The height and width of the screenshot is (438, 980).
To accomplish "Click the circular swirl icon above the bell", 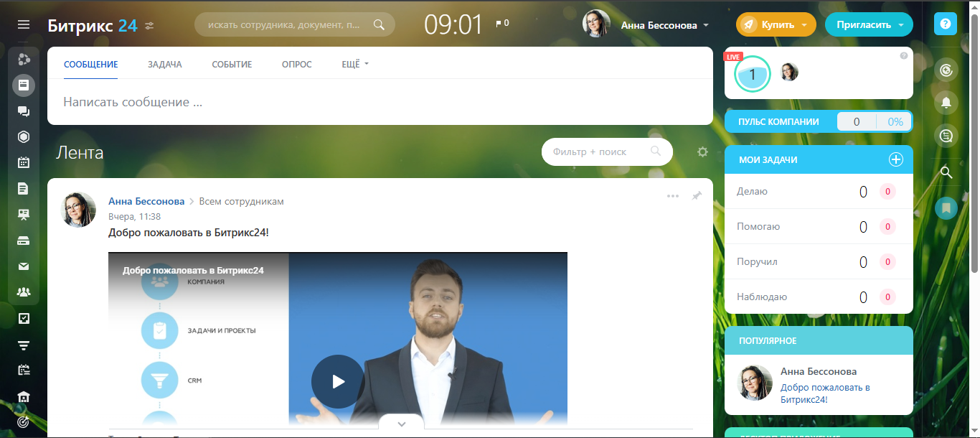I will tap(946, 70).
